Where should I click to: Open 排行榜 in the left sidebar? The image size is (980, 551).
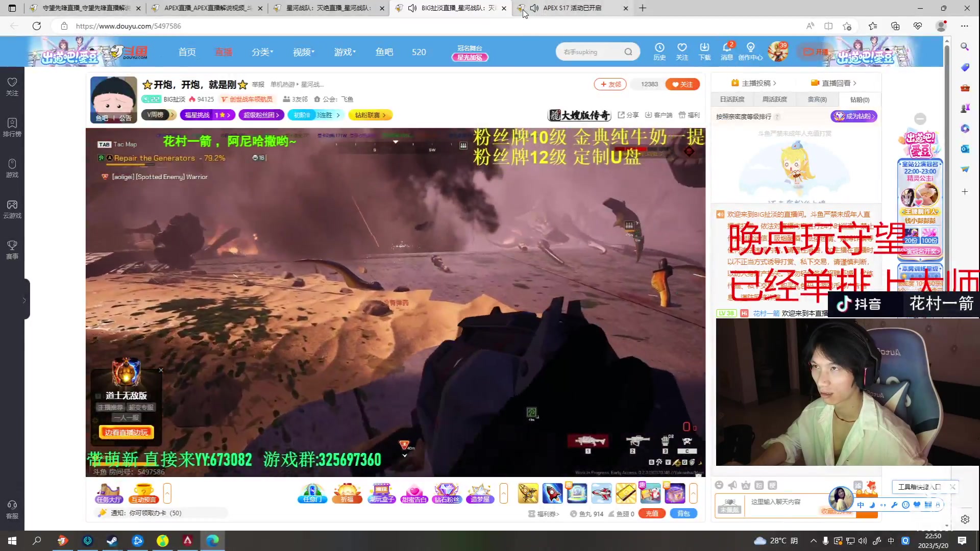pyautogui.click(x=12, y=128)
